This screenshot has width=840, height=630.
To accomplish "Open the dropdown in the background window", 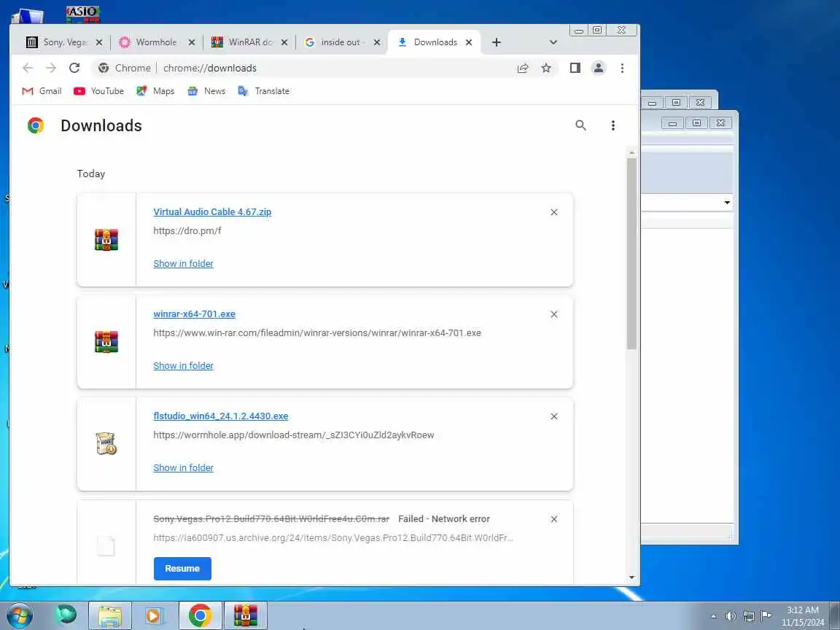I will 727,203.
